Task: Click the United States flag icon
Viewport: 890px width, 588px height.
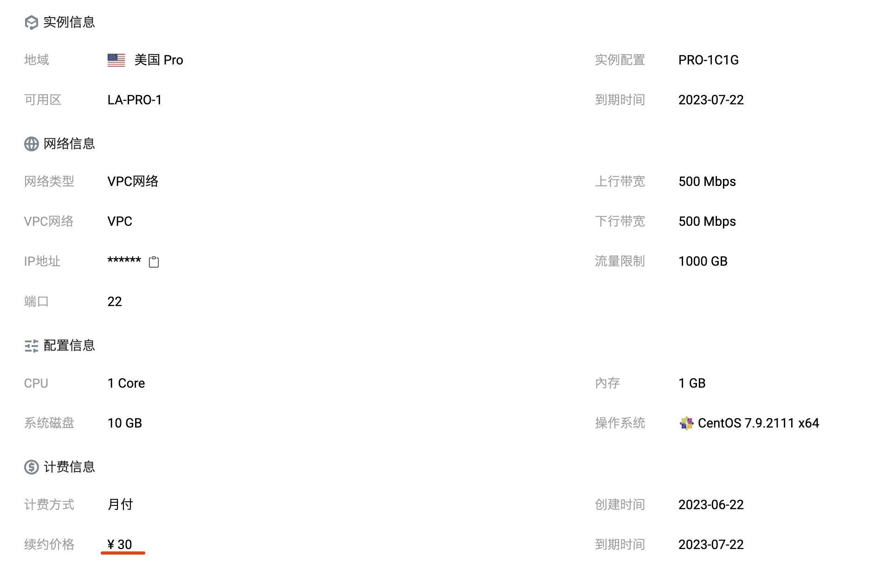Action: (116, 60)
